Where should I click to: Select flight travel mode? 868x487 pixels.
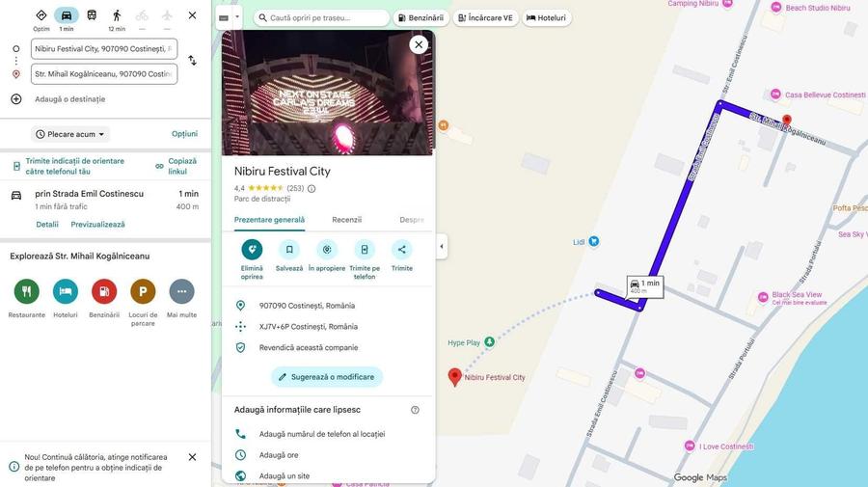[167, 15]
